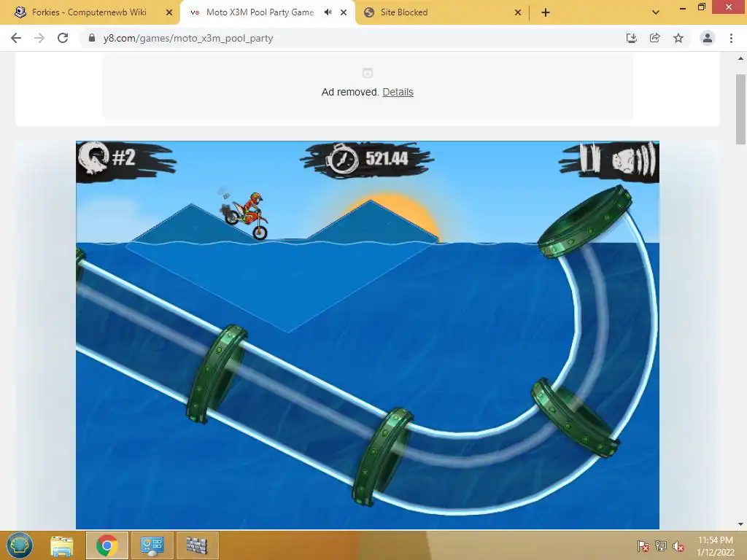Focus the address bar with y8.com URL
The width and height of the screenshot is (747, 560).
point(352,38)
